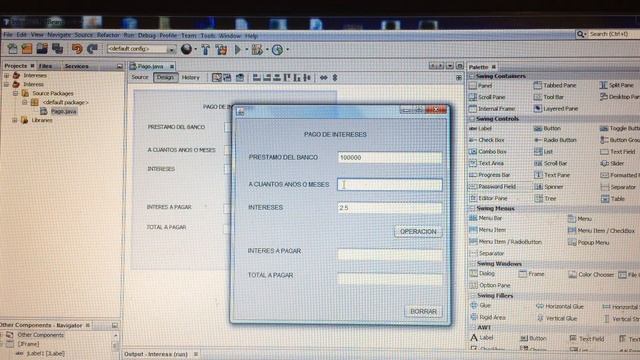
Task: Click the Clean and Build icon
Action: point(221,49)
